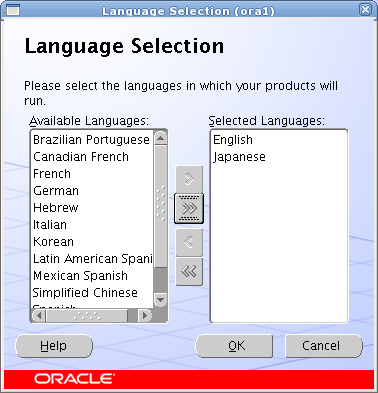Click the double left arrow remove-all button
The width and height of the screenshot is (378, 393).
click(189, 272)
